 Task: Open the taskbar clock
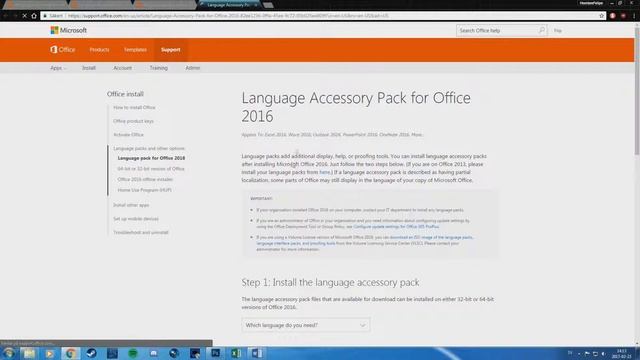(622, 353)
